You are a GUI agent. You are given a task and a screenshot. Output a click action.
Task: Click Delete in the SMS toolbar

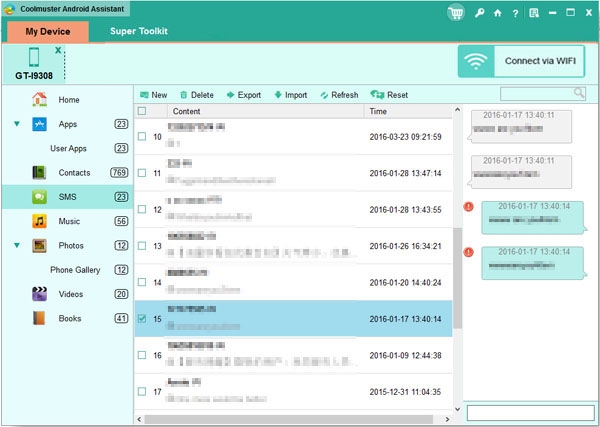coord(197,95)
